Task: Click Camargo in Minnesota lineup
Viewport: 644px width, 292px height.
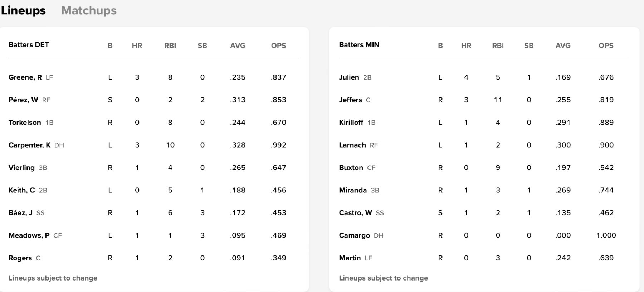Action: click(x=354, y=235)
